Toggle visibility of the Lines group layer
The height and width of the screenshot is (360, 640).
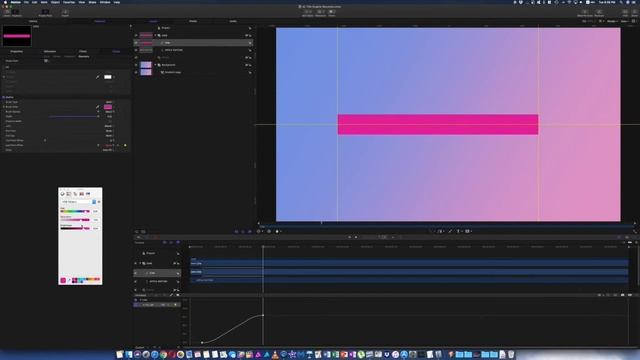[x=136, y=36]
